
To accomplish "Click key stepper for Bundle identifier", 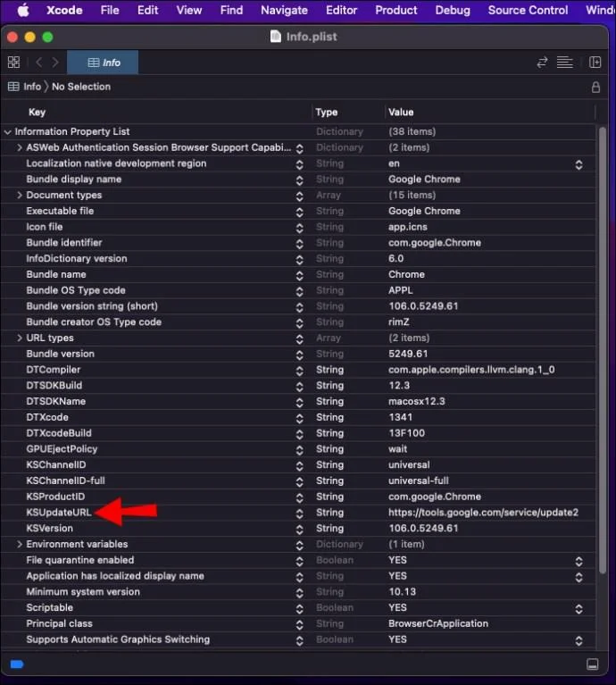I will (x=299, y=244).
